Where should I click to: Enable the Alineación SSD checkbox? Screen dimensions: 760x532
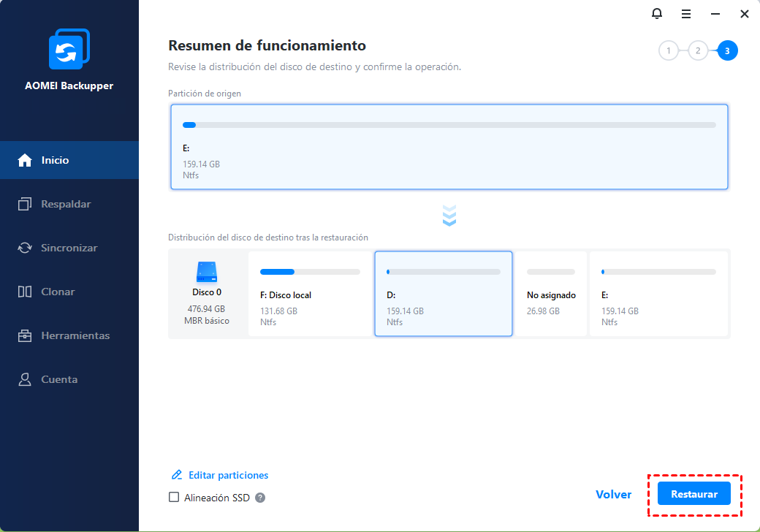tap(174, 498)
